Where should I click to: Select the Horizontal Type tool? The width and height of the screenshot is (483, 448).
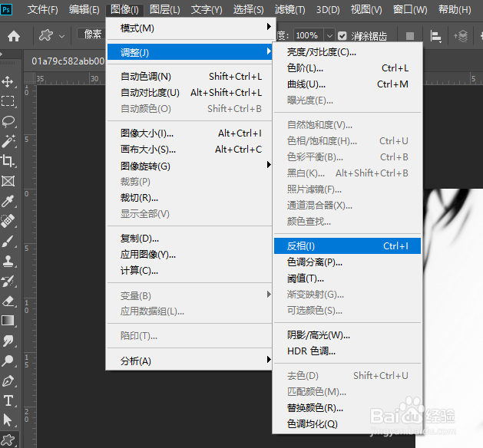coord(8,400)
